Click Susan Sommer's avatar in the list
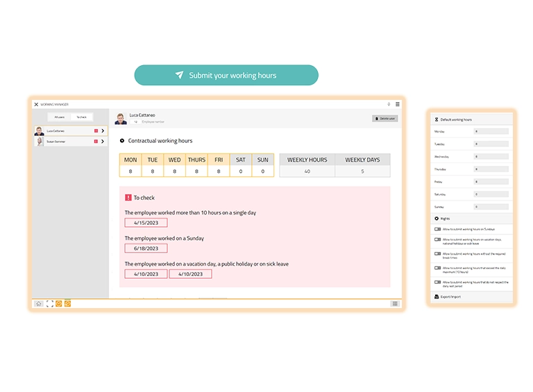The width and height of the screenshot is (533, 392). point(40,142)
